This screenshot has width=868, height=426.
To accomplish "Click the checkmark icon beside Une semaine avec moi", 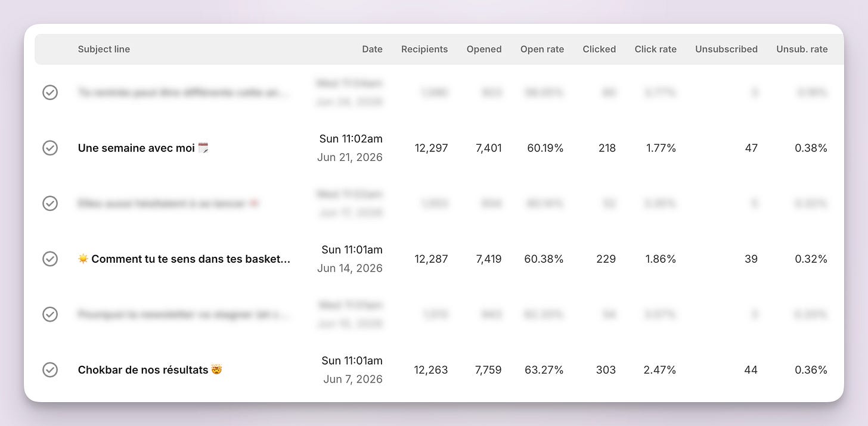I will click(50, 148).
